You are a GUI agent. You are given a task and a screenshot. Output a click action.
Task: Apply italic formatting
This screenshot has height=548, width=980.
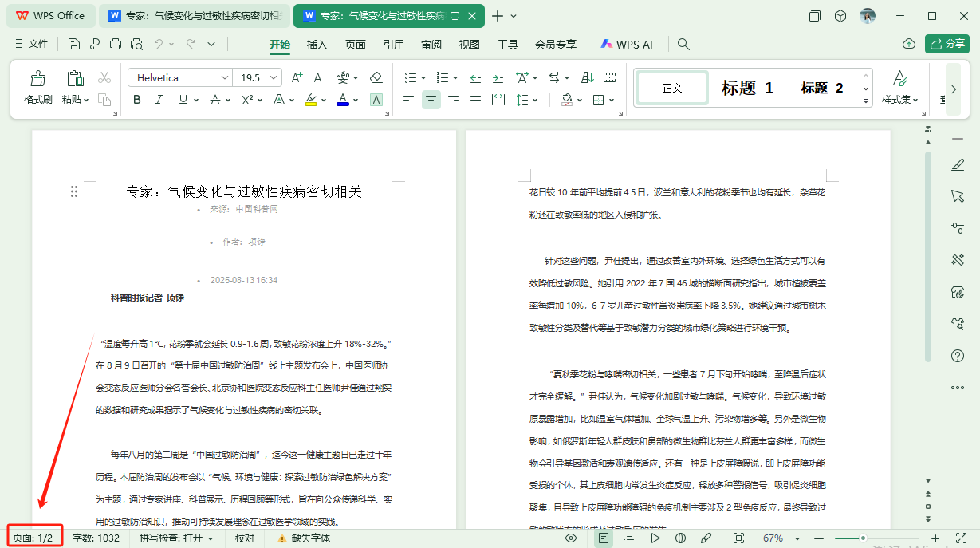(159, 99)
